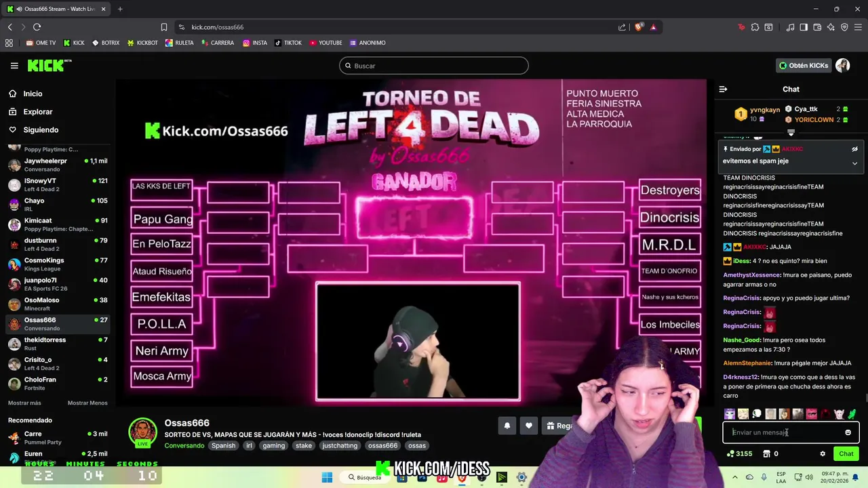Viewport: 868px width, 488px height.
Task: Go to Inicio in sidebar
Action: click(33, 94)
